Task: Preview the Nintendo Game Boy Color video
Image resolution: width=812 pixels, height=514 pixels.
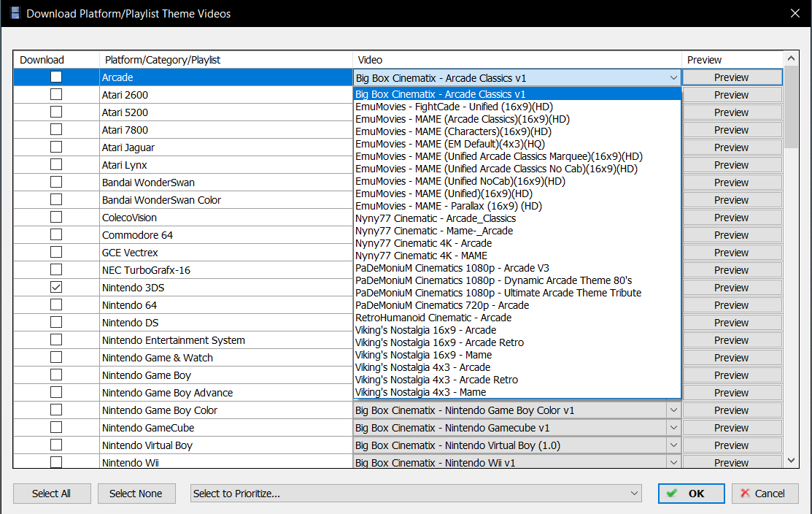Action: [732, 410]
